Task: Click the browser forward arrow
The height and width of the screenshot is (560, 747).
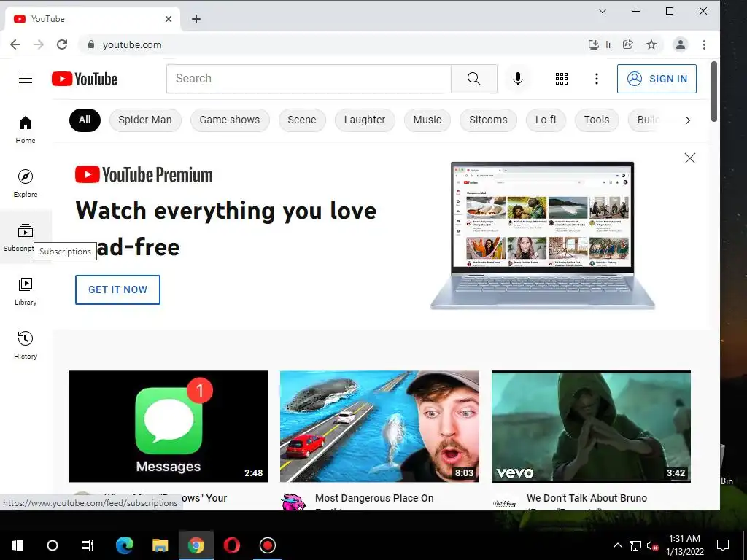Action: 39,44
